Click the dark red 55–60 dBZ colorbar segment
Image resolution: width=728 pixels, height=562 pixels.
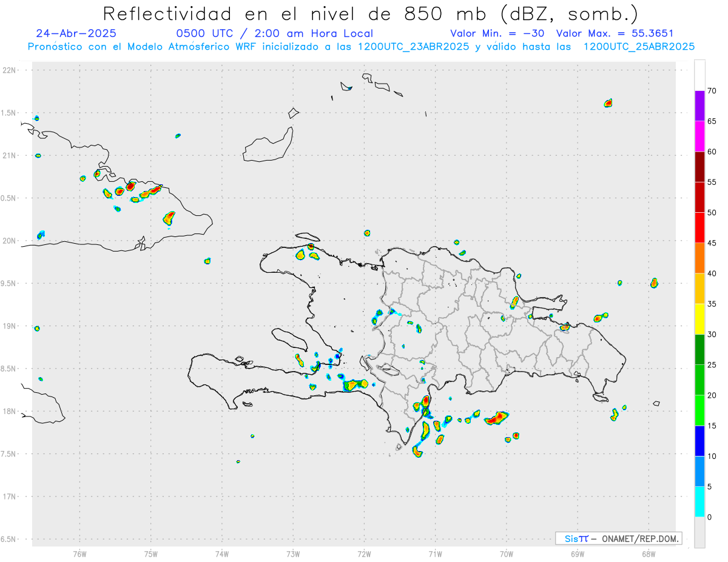699,167
